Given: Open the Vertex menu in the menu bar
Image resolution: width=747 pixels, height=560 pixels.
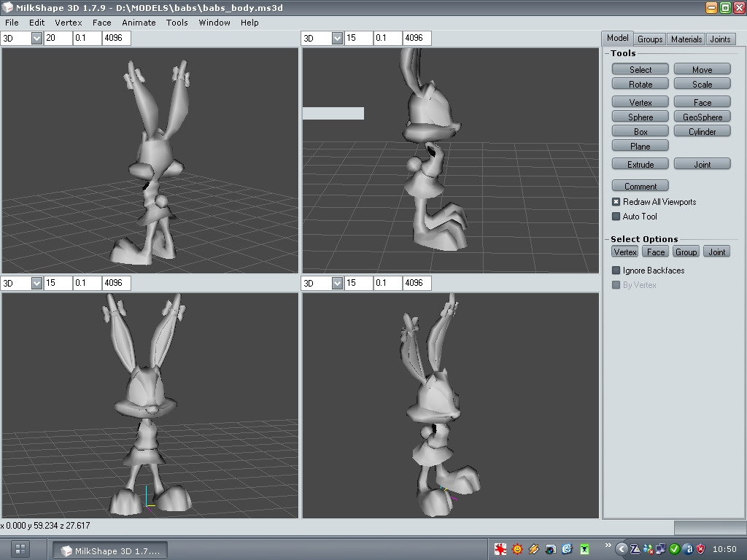Looking at the screenshot, I should click(x=68, y=23).
